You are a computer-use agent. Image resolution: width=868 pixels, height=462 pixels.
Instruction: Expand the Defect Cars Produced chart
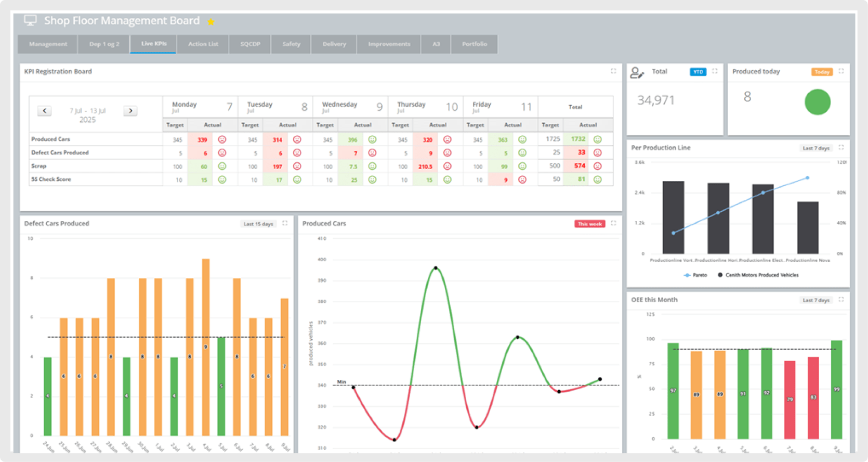pos(285,223)
